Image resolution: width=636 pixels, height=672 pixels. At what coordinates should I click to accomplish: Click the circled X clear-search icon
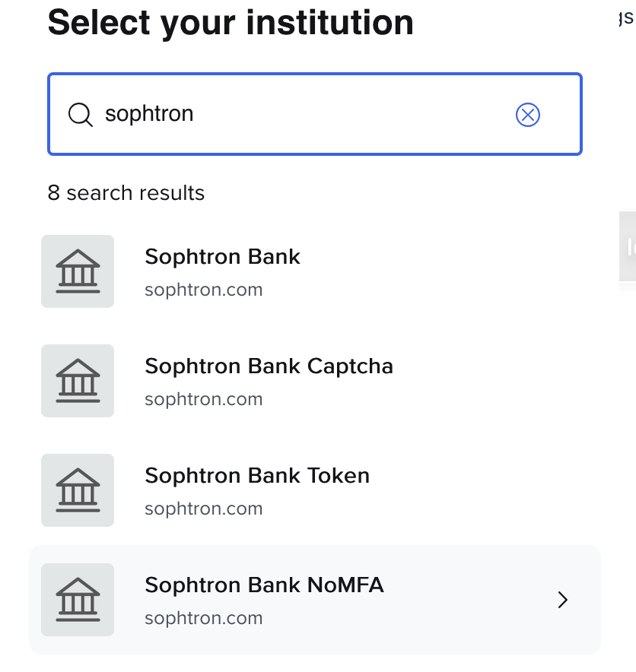point(527,114)
